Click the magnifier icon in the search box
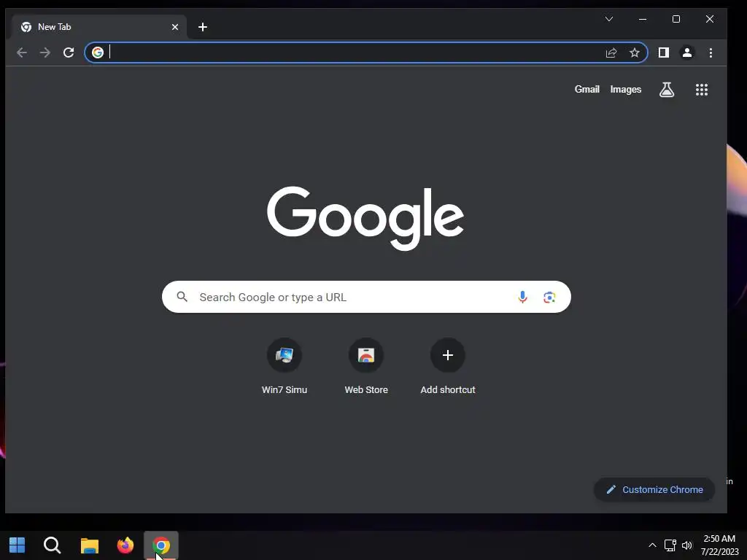Image resolution: width=747 pixels, height=560 pixels. [x=182, y=297]
